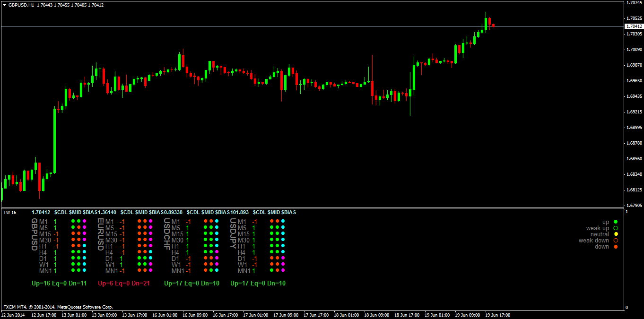Click the EURUSD price '1.36140'
The height and width of the screenshot is (319, 644).
click(107, 213)
